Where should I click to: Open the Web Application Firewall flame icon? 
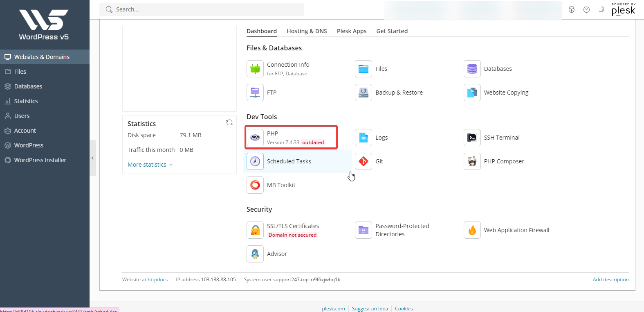[472, 230]
